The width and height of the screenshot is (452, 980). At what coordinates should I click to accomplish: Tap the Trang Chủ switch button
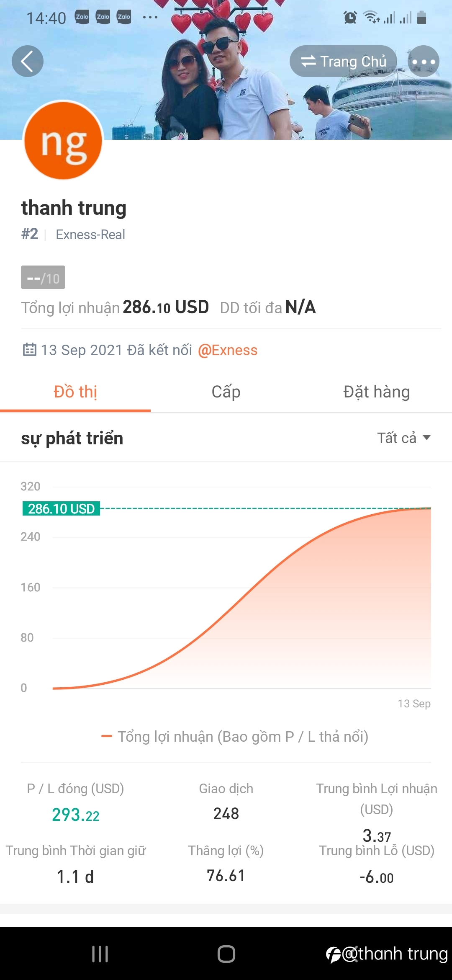pyautogui.click(x=343, y=61)
